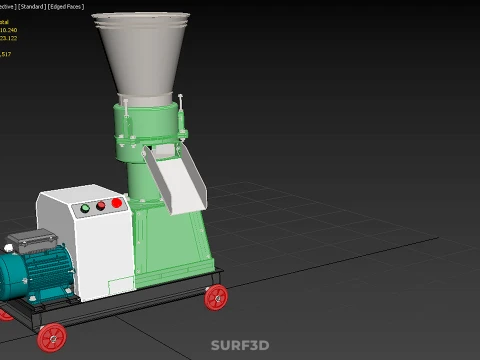Select the large red emergency button on control box
The height and width of the screenshot is (360, 480).
[116, 203]
